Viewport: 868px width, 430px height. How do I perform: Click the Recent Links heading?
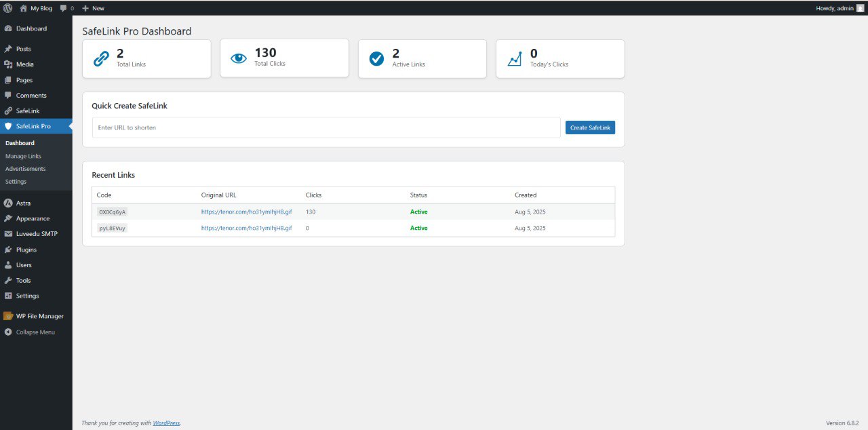113,175
